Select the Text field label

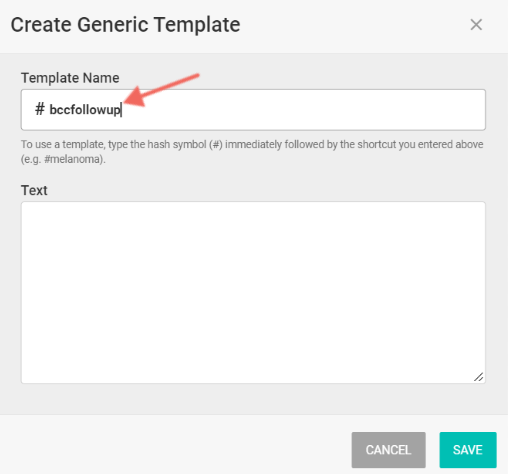34,190
